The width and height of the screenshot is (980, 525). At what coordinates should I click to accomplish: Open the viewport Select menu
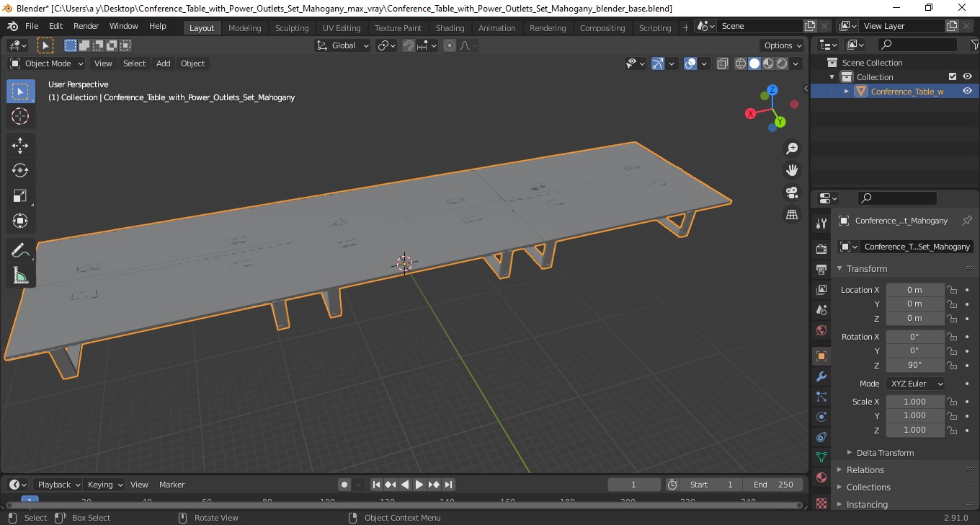click(134, 63)
